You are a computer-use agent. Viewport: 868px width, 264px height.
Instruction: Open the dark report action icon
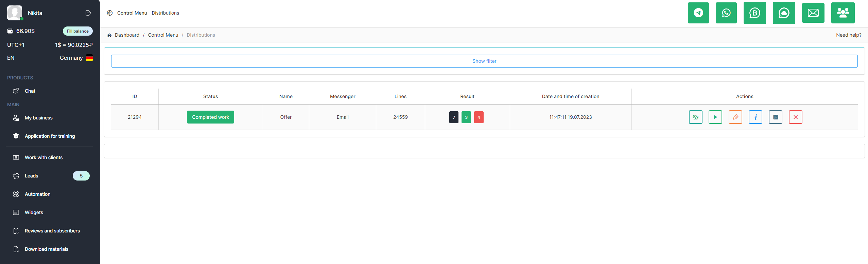tap(775, 117)
